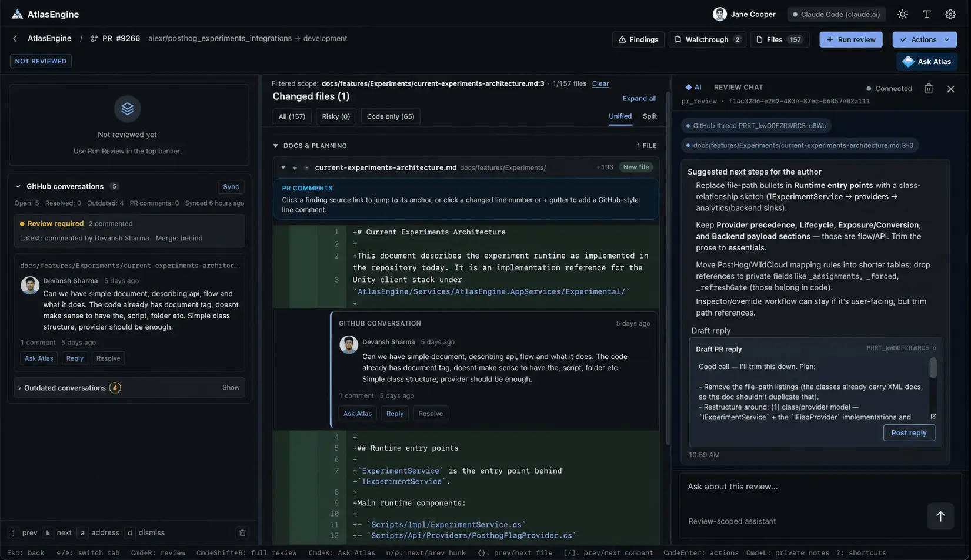Click the 'a address' shortcut hint
The image size is (971, 560).
click(99, 533)
